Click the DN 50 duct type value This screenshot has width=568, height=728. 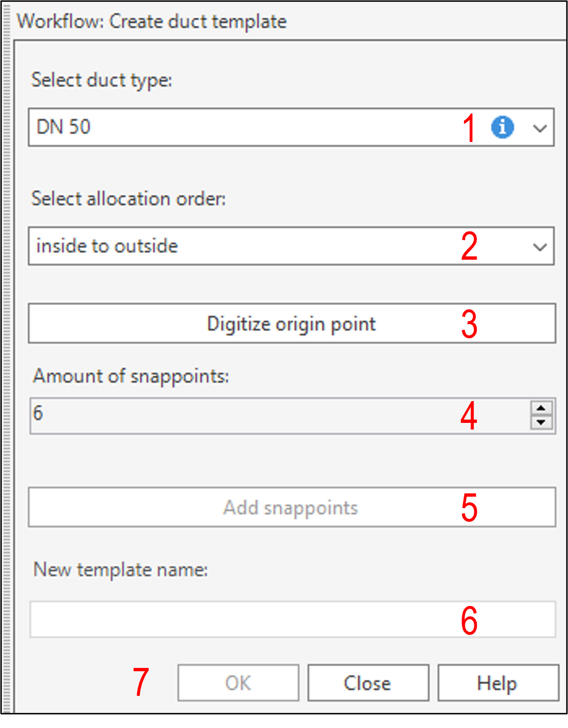(64, 127)
